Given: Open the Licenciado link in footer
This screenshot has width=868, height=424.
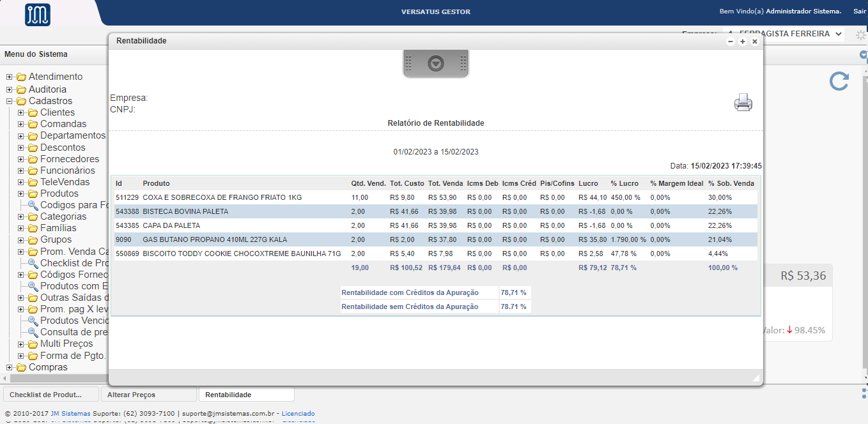Looking at the screenshot, I should coord(298,414).
